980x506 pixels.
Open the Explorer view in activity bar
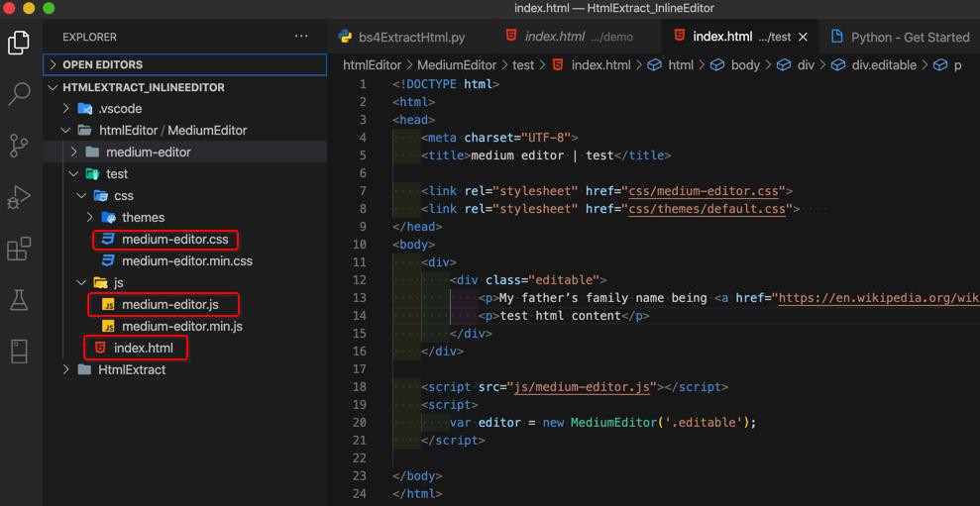18,42
